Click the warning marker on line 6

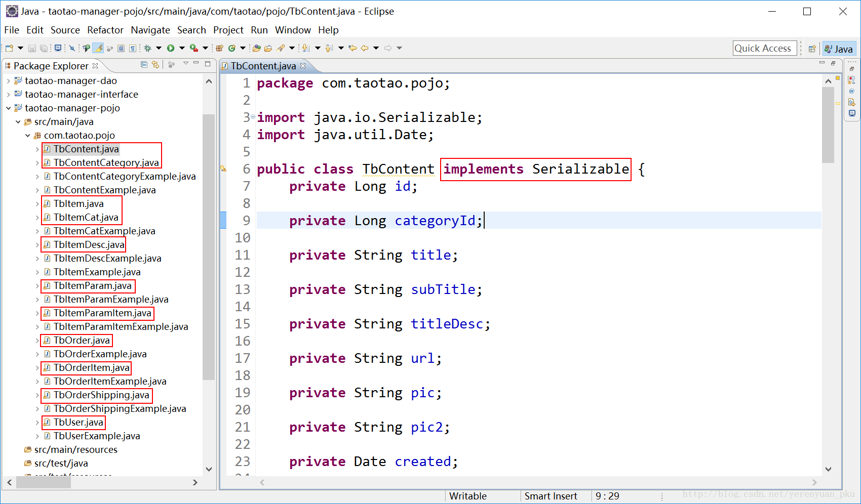223,169
